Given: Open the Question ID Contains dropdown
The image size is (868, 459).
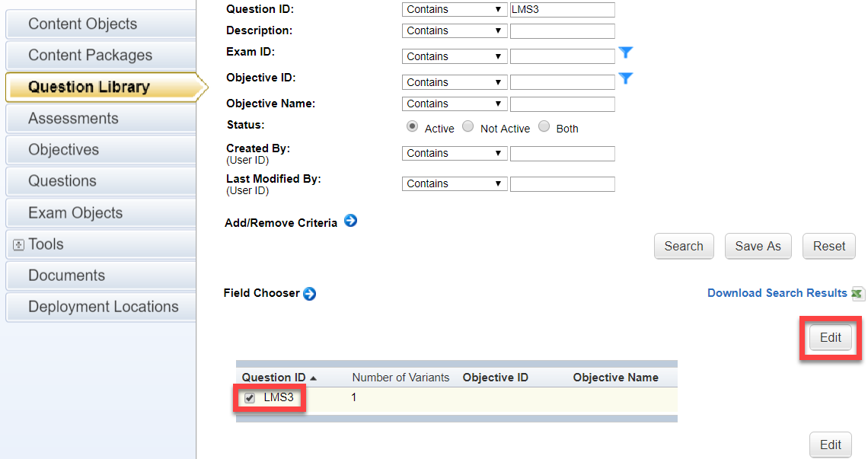Looking at the screenshot, I should click(455, 9).
